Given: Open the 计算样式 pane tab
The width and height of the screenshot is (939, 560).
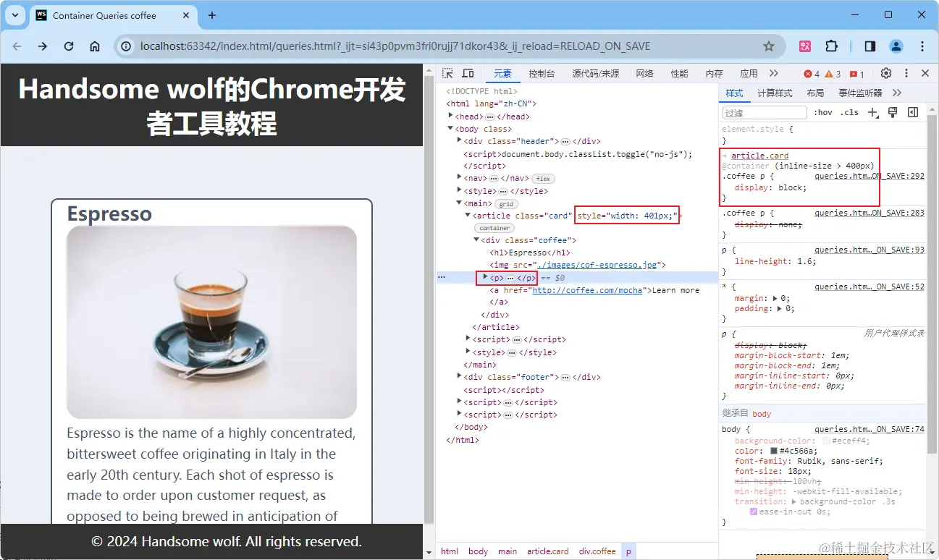Looking at the screenshot, I should coord(775,93).
